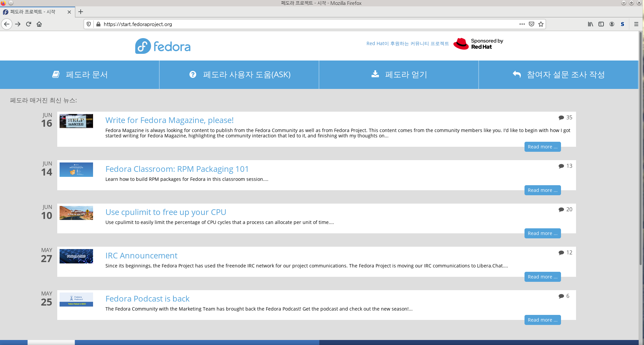Click Read more for Fedora Podcast
The image size is (644, 345).
pyautogui.click(x=543, y=320)
